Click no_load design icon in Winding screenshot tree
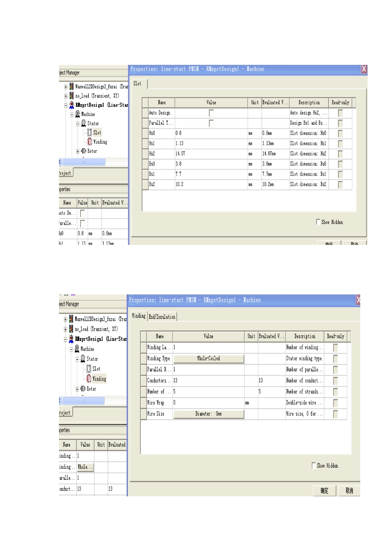This screenshot has height=555, width=392. [x=71, y=329]
